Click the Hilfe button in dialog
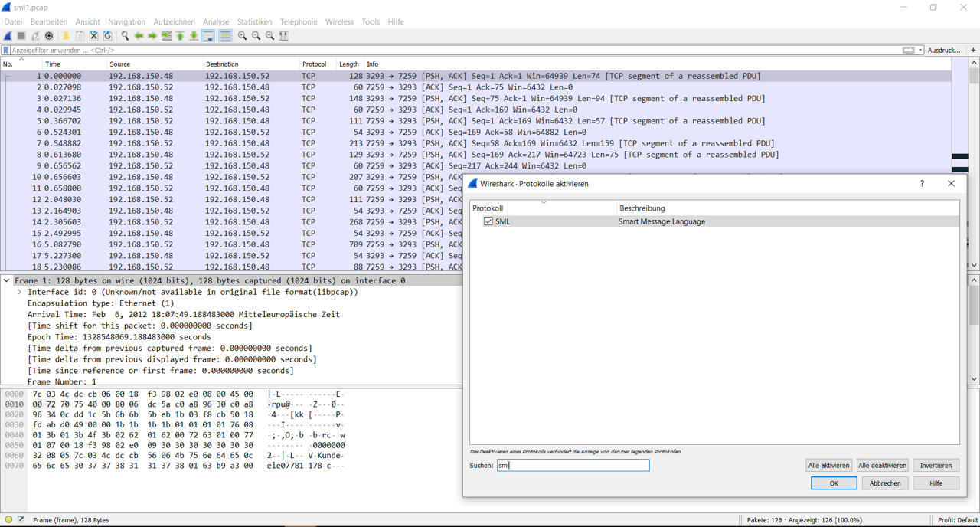 936,483
